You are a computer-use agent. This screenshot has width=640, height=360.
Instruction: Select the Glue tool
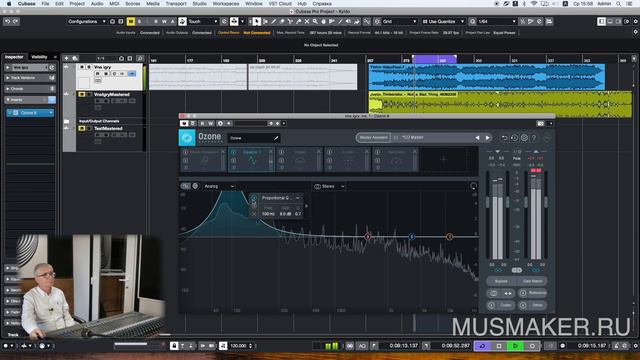click(x=298, y=21)
